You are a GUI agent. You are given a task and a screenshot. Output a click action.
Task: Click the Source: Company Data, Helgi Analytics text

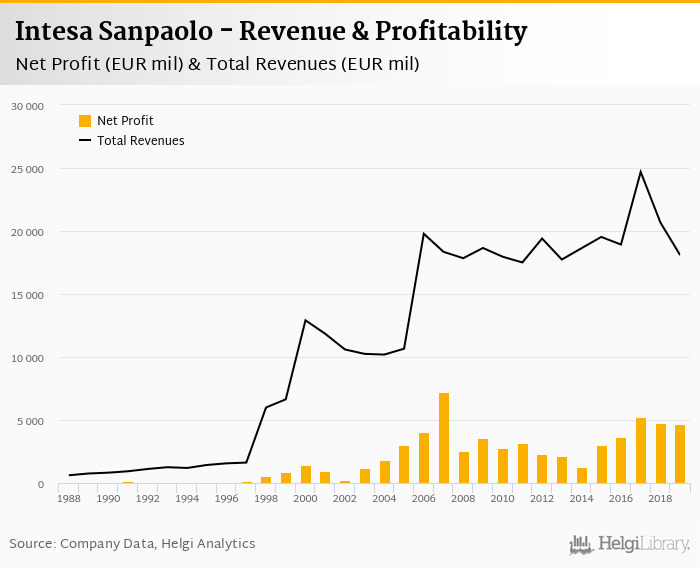click(x=132, y=544)
